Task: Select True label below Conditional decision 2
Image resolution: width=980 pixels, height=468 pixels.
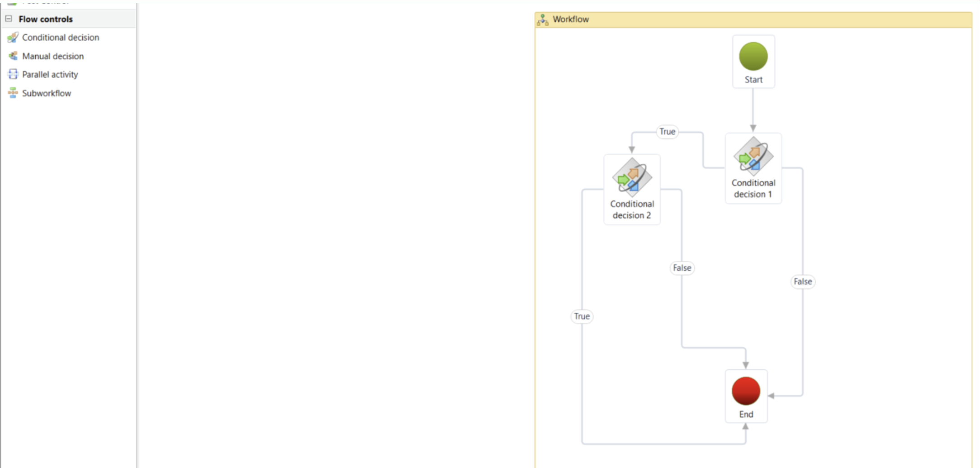Action: 582,316
